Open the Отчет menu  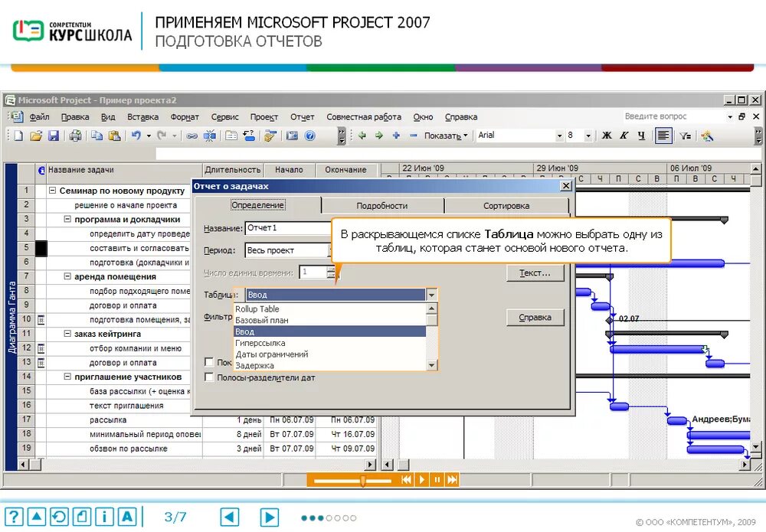click(x=303, y=117)
